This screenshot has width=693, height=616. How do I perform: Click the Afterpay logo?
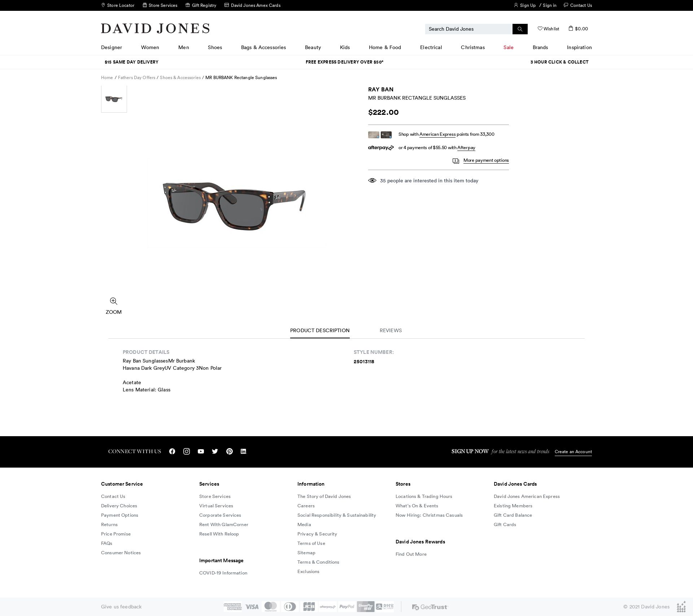tap(381, 148)
